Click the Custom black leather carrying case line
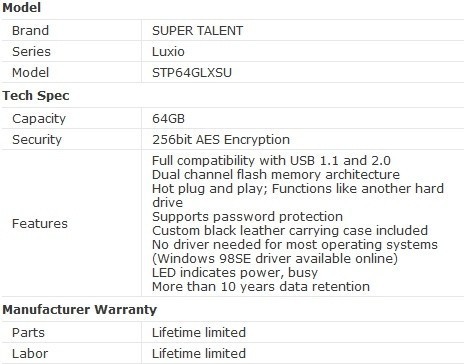 pyautogui.click(x=290, y=231)
